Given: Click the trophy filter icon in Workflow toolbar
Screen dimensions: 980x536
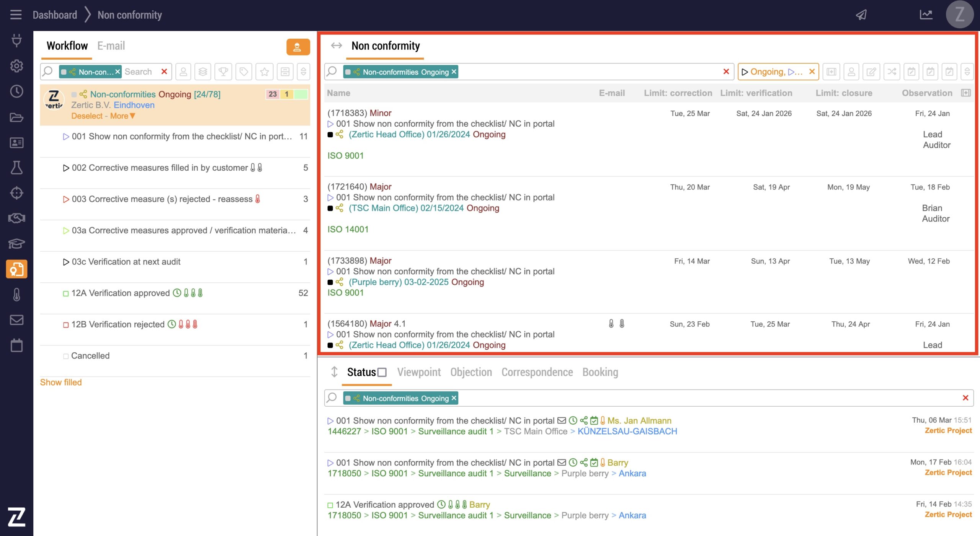Looking at the screenshot, I should (223, 72).
